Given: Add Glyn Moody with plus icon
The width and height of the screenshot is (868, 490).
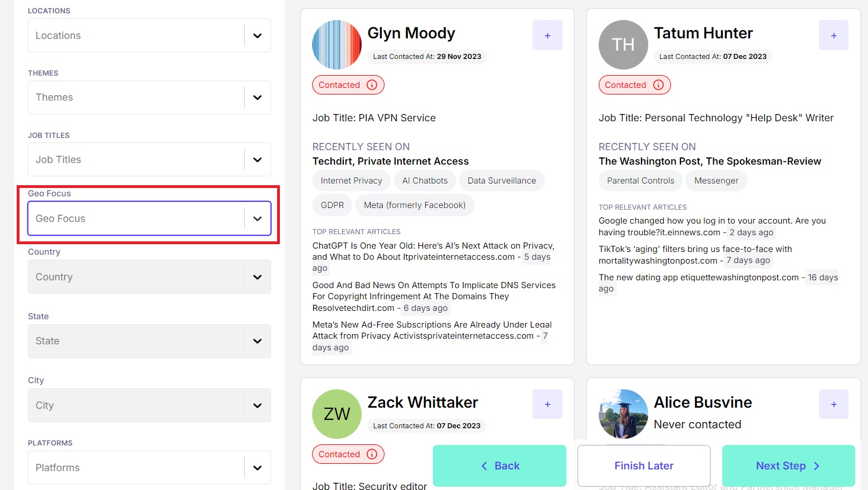Looking at the screenshot, I should (548, 35).
